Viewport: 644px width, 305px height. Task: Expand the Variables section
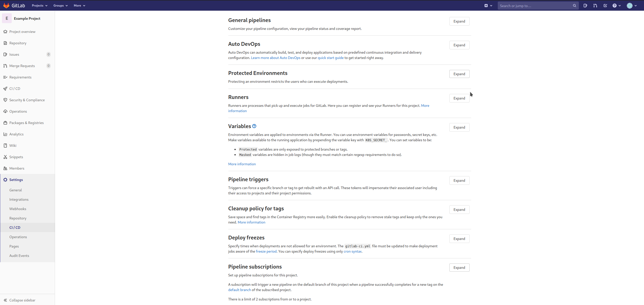pyautogui.click(x=459, y=127)
